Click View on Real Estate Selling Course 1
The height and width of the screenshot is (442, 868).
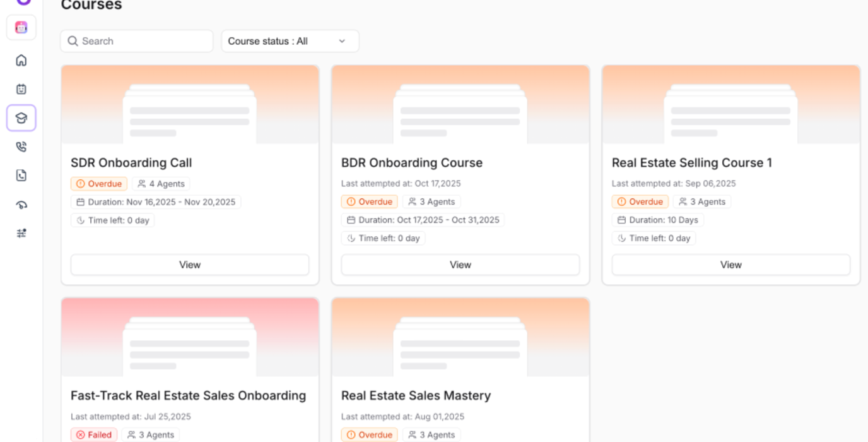pyautogui.click(x=730, y=265)
